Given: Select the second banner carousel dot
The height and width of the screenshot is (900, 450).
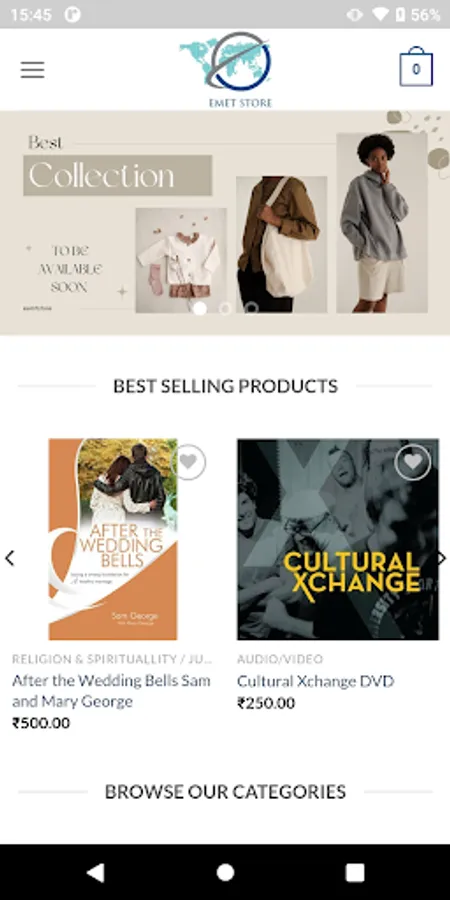Looking at the screenshot, I should tap(226, 308).
